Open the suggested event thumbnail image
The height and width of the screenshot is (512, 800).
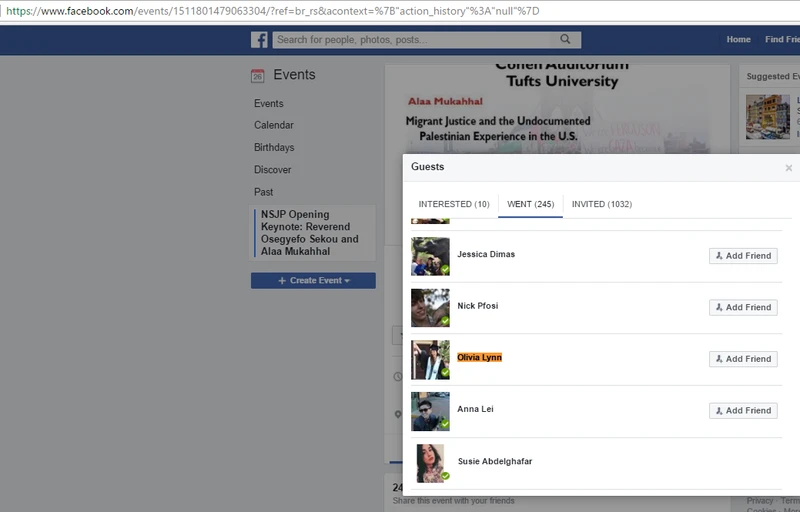coord(768,117)
